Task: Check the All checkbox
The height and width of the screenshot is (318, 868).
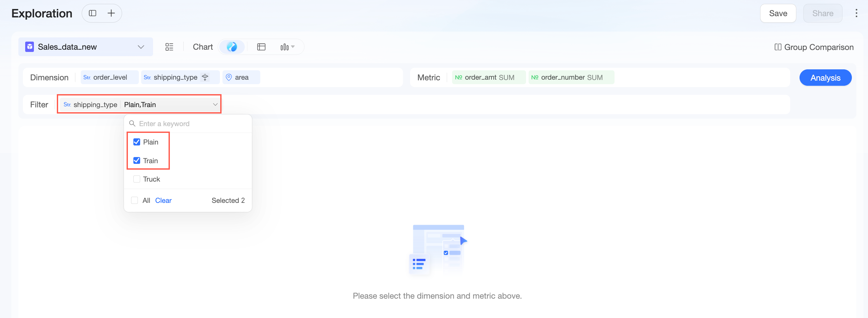Action: click(x=134, y=200)
